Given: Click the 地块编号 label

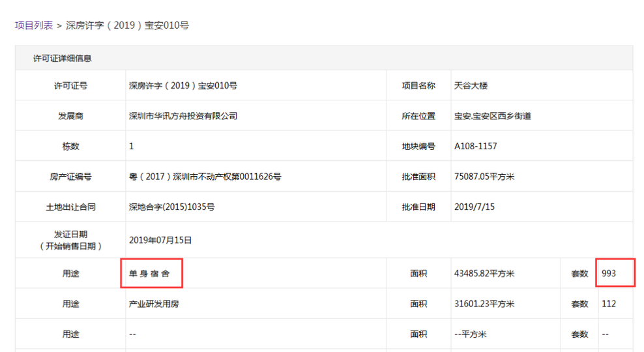Looking at the screenshot, I should pyautogui.click(x=418, y=146).
